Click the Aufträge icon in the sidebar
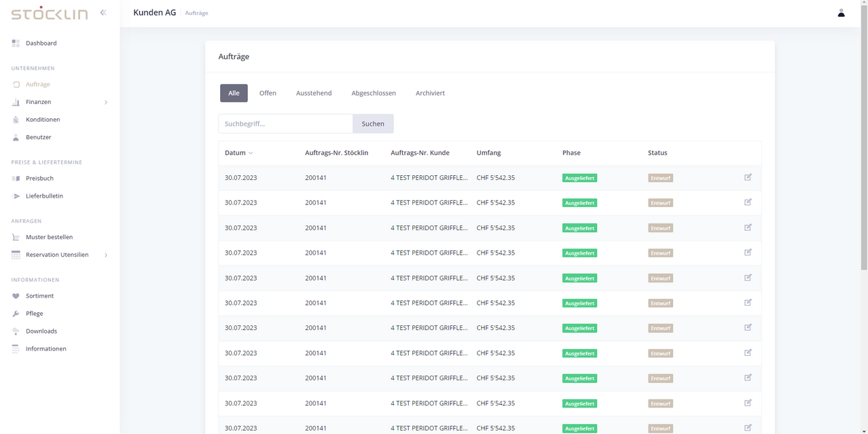This screenshot has height=434, width=868. click(x=16, y=84)
